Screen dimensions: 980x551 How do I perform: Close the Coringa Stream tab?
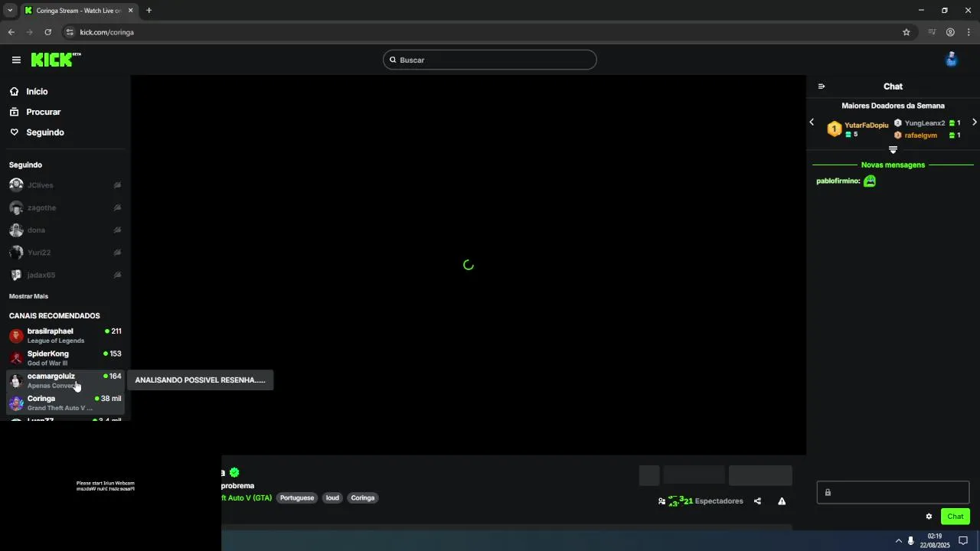click(130, 11)
